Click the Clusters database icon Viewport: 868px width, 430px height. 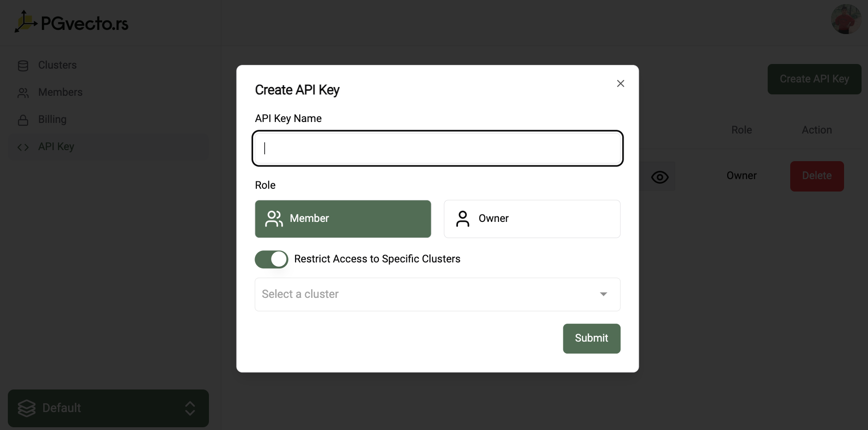pyautogui.click(x=23, y=66)
